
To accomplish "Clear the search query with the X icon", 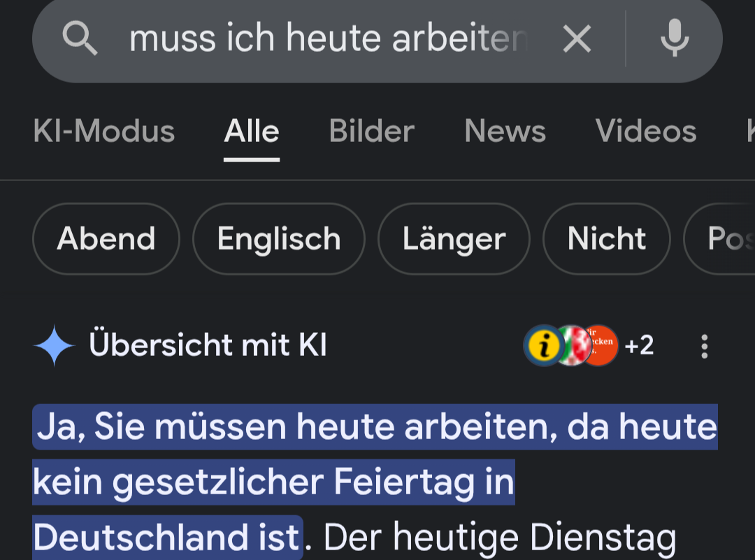I will click(x=577, y=38).
